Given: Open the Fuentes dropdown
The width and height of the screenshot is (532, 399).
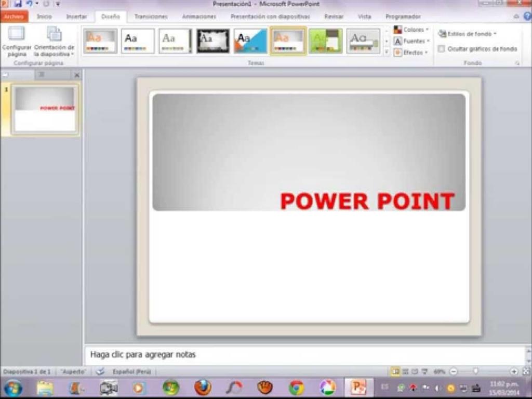Looking at the screenshot, I should [x=411, y=41].
